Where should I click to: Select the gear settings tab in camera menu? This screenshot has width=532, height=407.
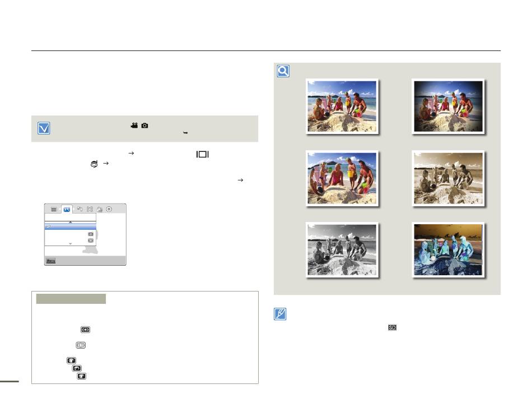(x=109, y=209)
